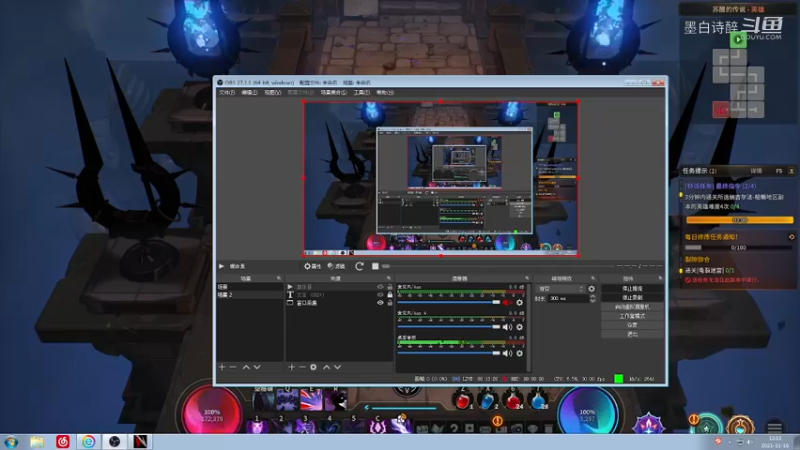Viewport: 800px width, 450px height.
Task: Move source down with arrow icon
Action: pyautogui.click(x=337, y=367)
